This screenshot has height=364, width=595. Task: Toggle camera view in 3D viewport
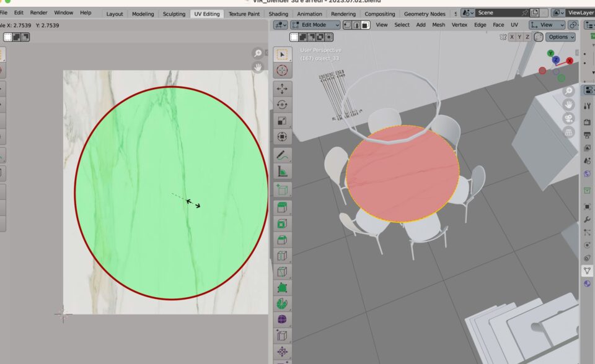568,118
